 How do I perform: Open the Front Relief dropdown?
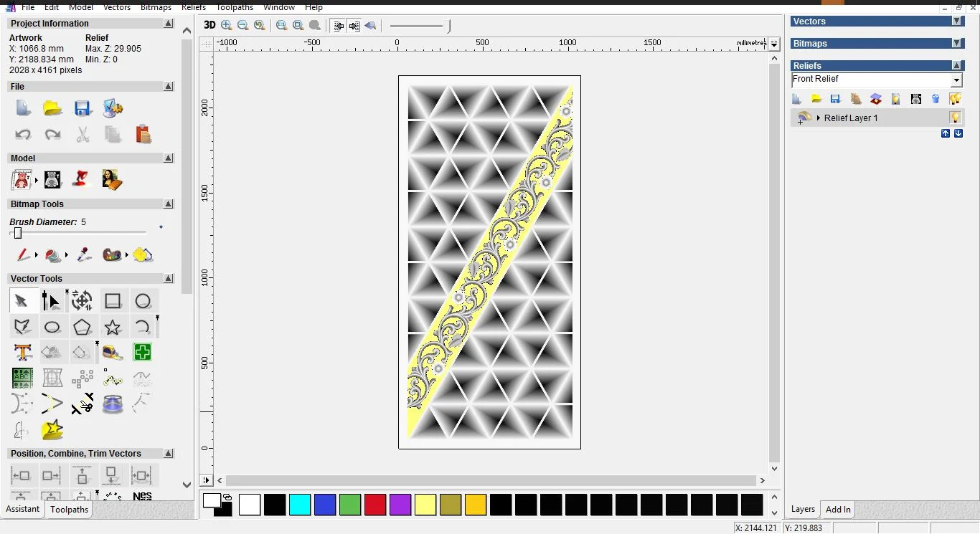tap(956, 80)
